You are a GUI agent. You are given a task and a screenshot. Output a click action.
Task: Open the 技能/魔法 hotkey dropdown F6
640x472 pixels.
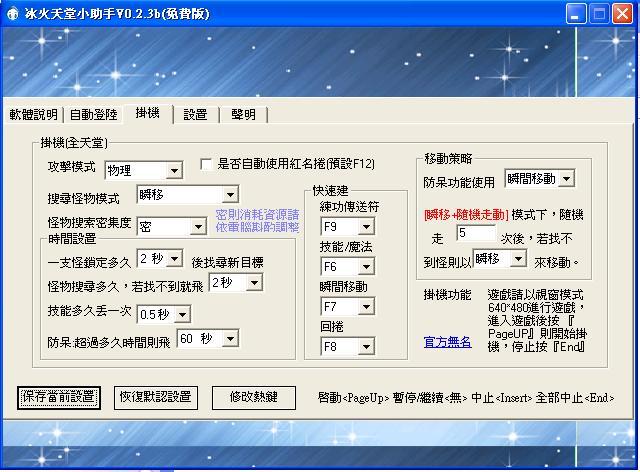[347, 267]
